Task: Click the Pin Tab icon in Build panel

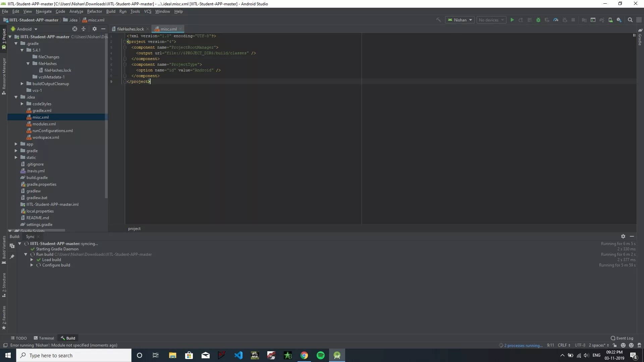Action: click(12, 257)
